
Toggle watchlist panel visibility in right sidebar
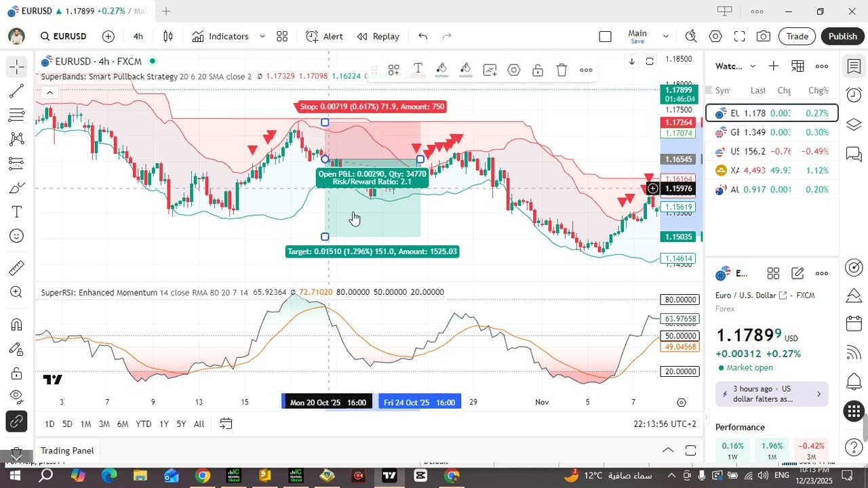click(x=854, y=66)
